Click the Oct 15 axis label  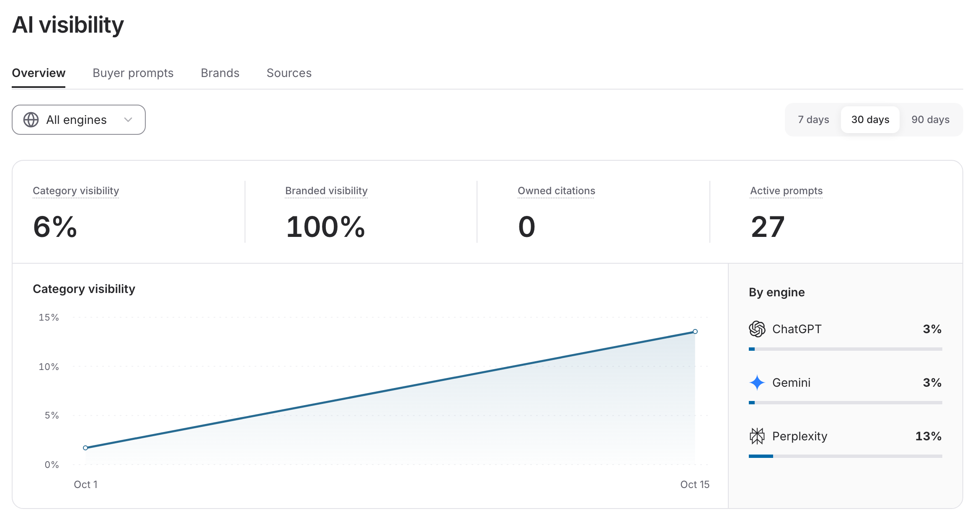click(695, 484)
